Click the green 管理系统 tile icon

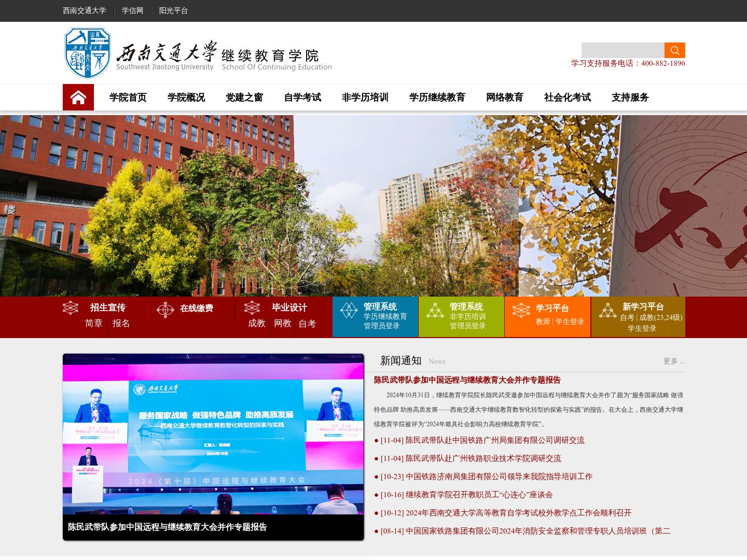point(435,310)
